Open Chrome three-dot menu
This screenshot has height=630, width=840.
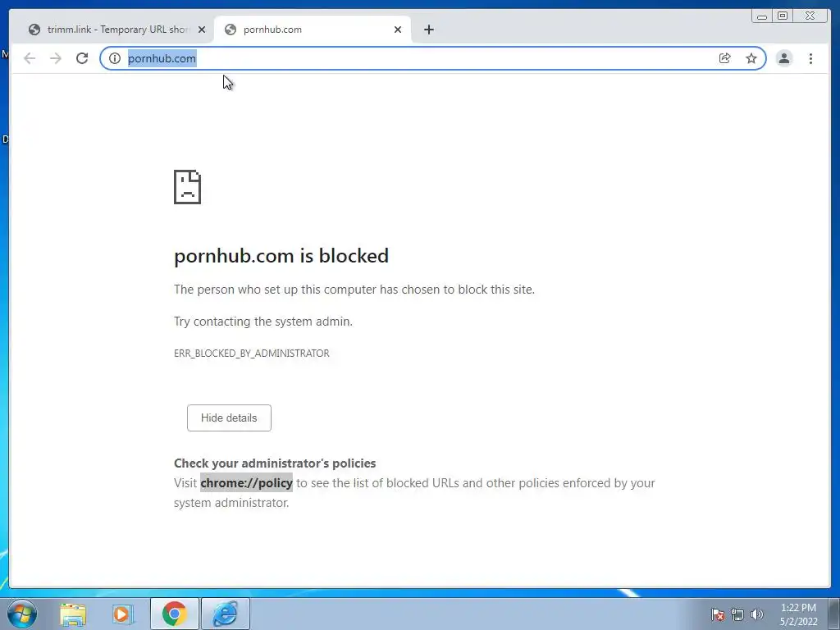(810, 58)
